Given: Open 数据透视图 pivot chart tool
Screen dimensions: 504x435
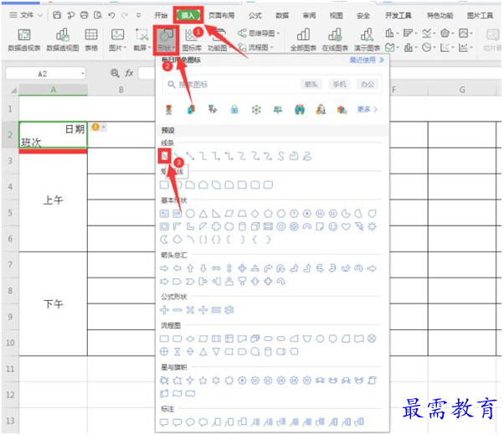Looking at the screenshot, I should [63, 40].
